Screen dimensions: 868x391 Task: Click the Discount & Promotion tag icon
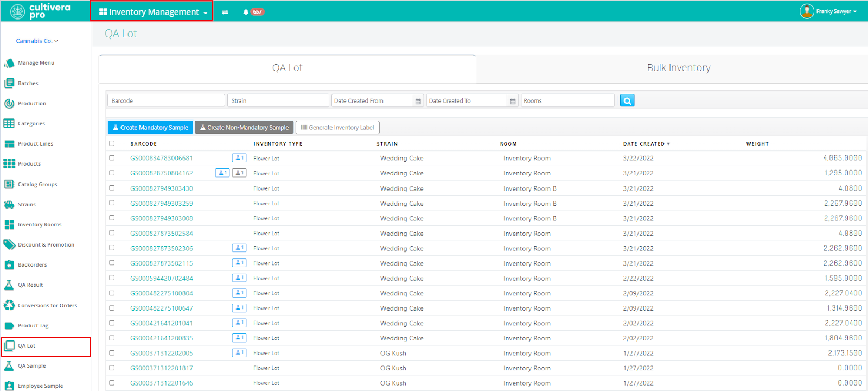coord(9,244)
